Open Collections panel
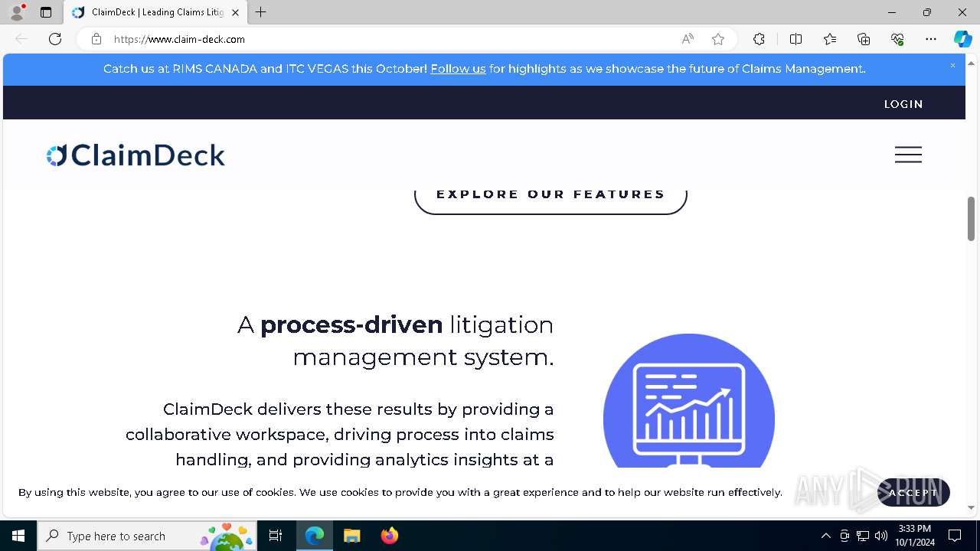Image resolution: width=980 pixels, height=551 pixels. (x=864, y=39)
